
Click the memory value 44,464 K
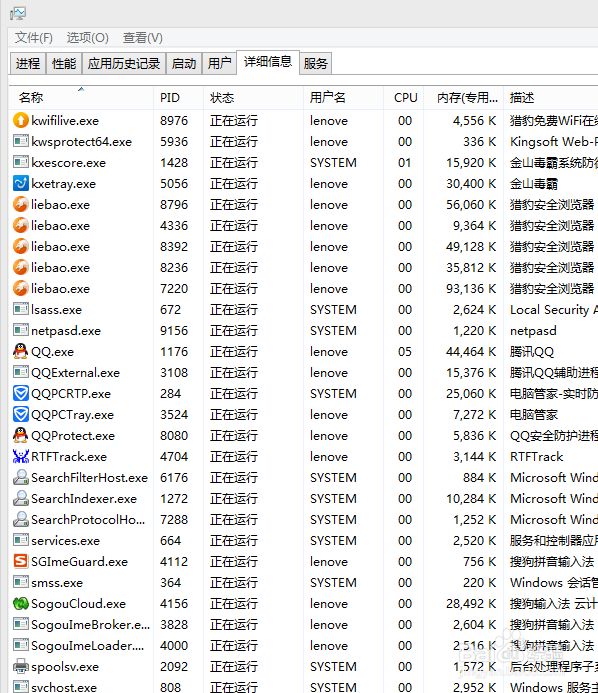coord(471,352)
